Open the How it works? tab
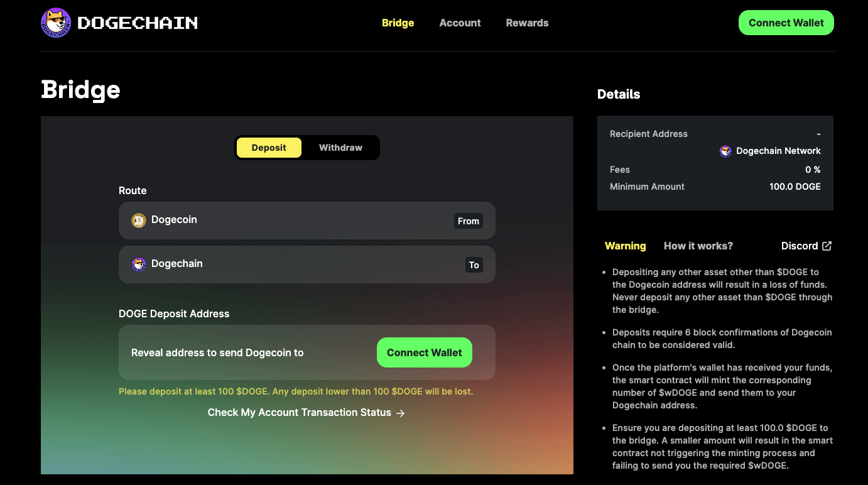The width and height of the screenshot is (868, 485). coord(698,246)
